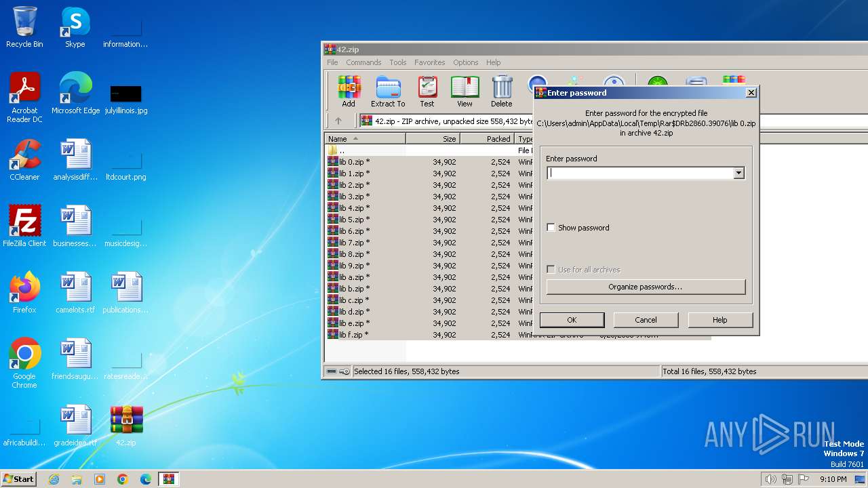
Task: Enable Show password checkbox
Action: pos(551,228)
